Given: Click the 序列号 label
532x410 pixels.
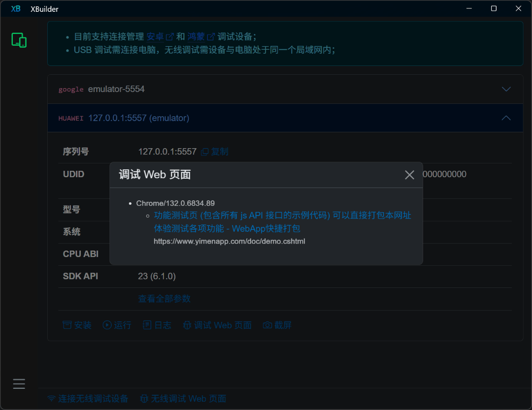Looking at the screenshot, I should 76,152.
